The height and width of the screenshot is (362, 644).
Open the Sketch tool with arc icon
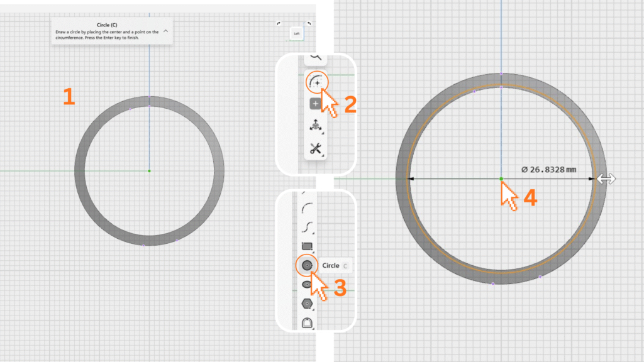[x=316, y=82]
